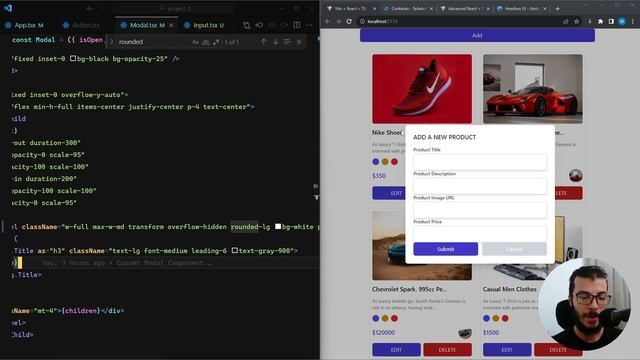Click the eye preview icon in editor toolbar
The height and width of the screenshot is (360, 640).
coord(259,25)
